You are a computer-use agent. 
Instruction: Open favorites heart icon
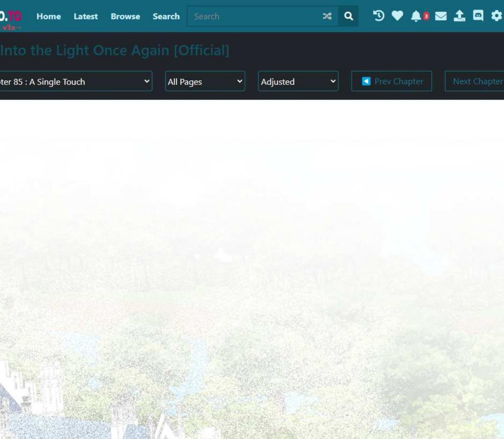[x=397, y=16]
